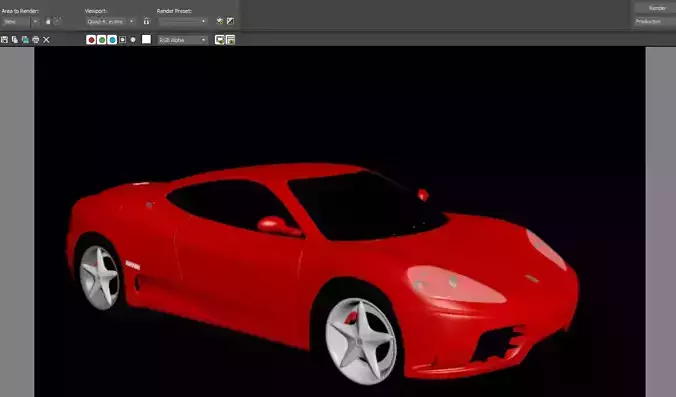Viewport: 676px width, 397px height.
Task: Click the Clone Rendered Frame Window icon
Action: 25,40
